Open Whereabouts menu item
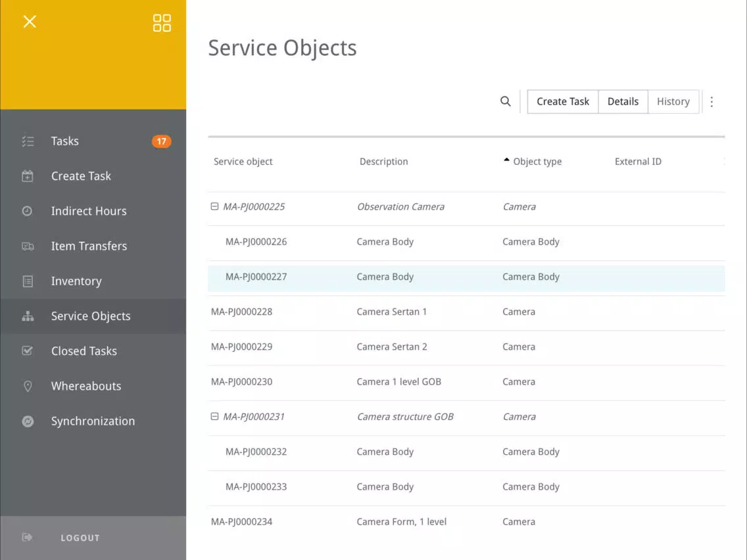The height and width of the screenshot is (560, 747). [93, 386]
